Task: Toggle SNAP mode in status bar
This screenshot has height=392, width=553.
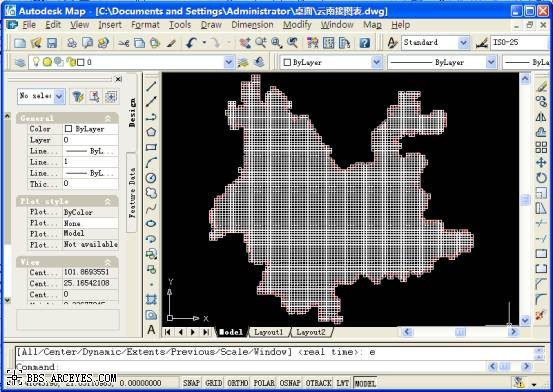Action: click(192, 383)
